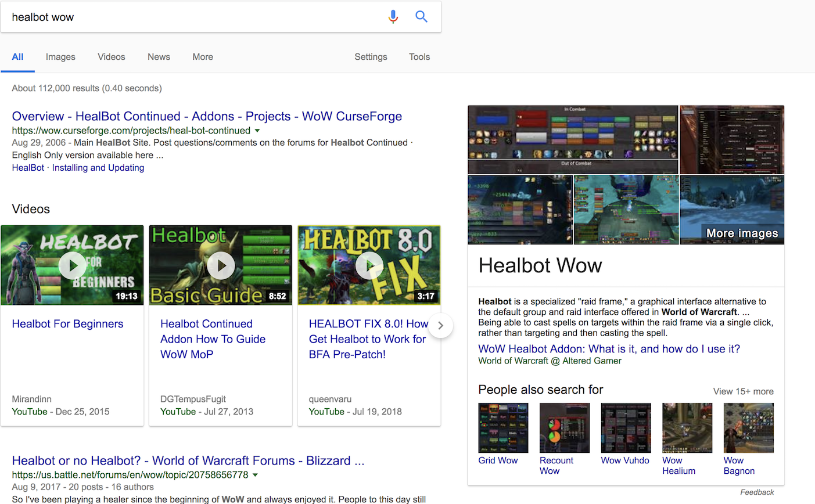Click the Feedback link below the knowledge panel
The height and width of the screenshot is (504, 815).
[x=757, y=492]
